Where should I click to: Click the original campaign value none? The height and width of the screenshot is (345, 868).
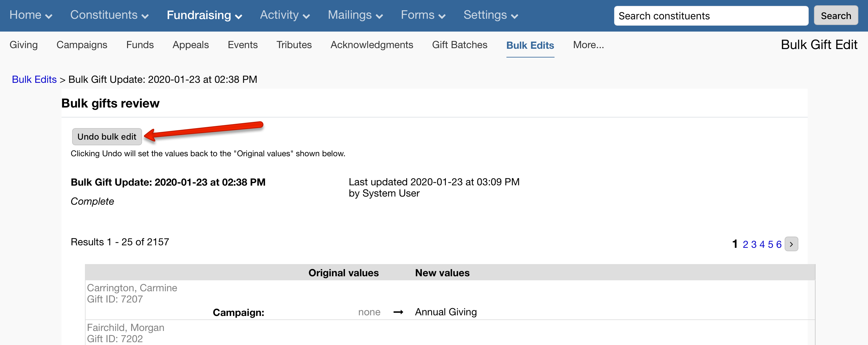click(369, 312)
